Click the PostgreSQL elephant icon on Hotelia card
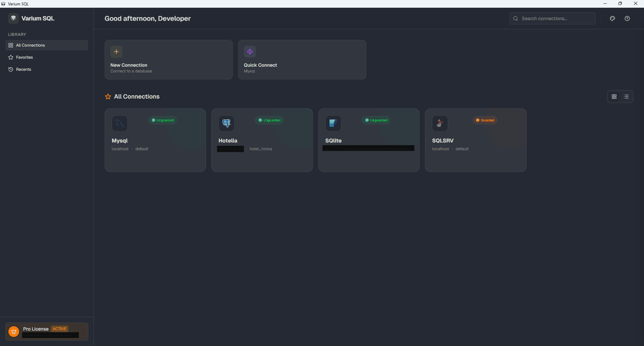The image size is (644, 346). point(226,123)
